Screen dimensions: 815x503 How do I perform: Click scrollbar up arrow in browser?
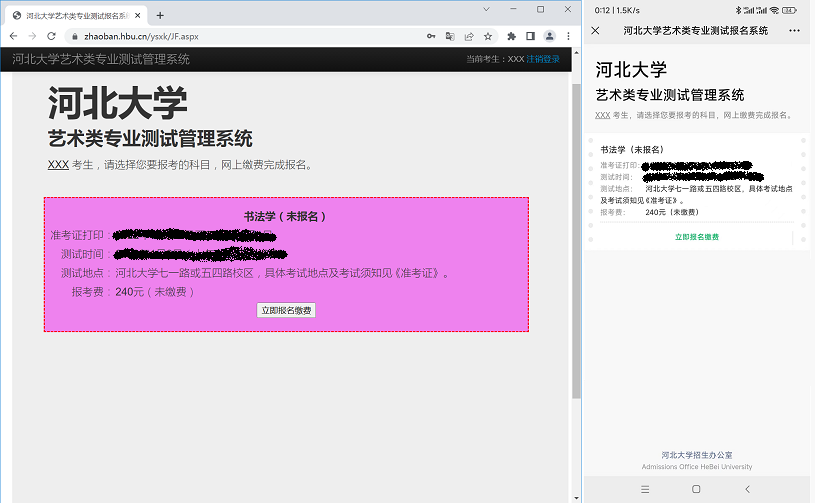click(x=576, y=53)
